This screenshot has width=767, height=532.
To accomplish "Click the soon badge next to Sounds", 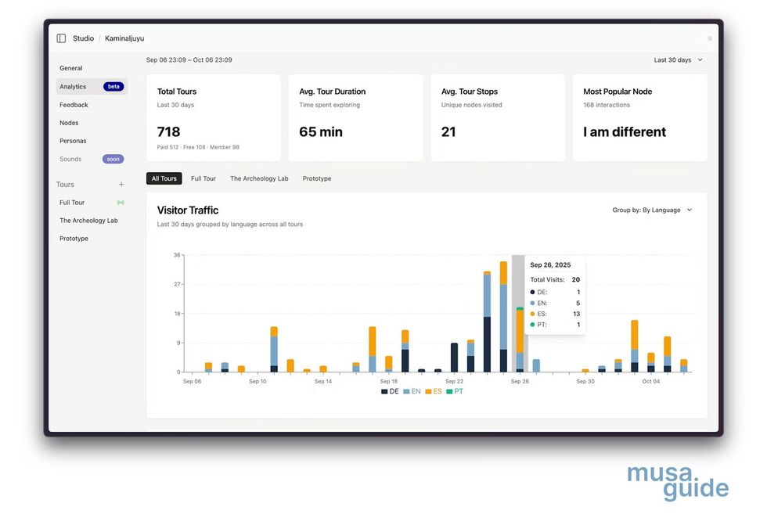I will click(113, 159).
